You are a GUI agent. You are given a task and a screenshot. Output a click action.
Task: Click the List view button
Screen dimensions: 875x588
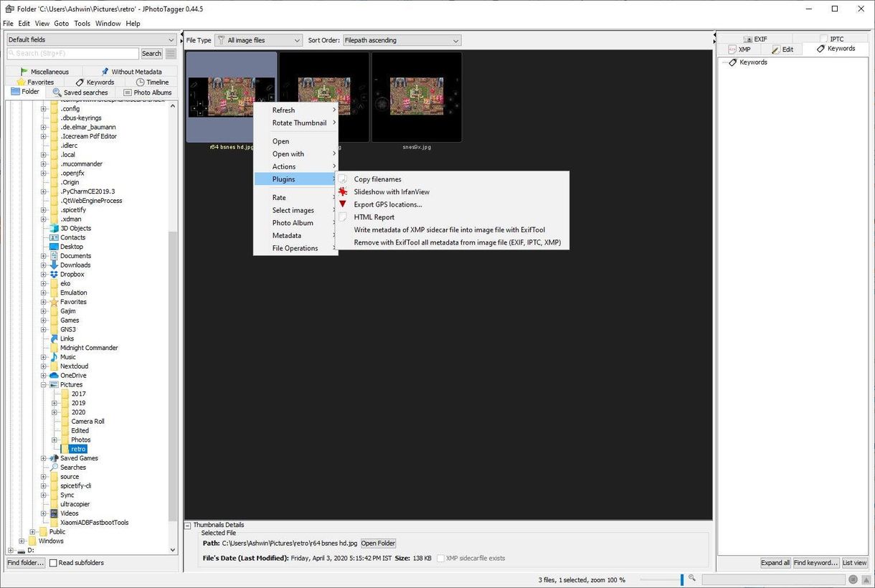(x=854, y=563)
